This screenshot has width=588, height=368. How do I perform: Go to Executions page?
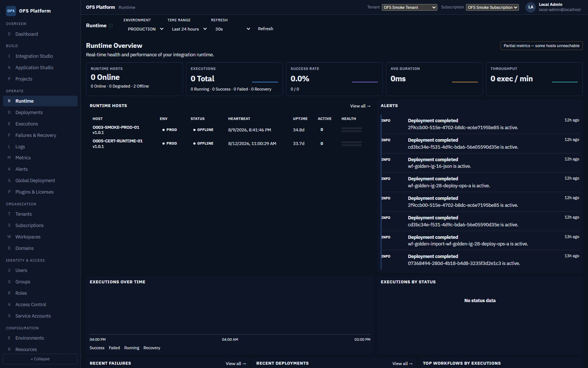tap(40, 124)
